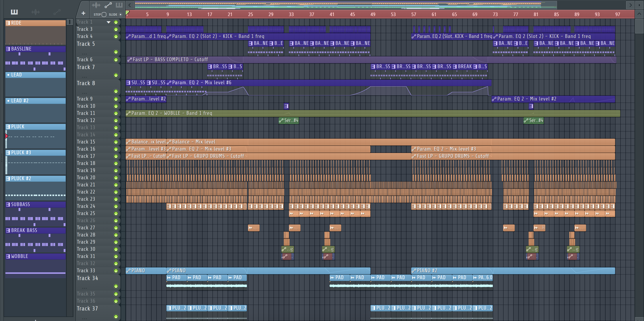The width and height of the screenshot is (644, 321).
Task: Select the pattern clip focus icon in playlist toolbar
Action: click(119, 5)
